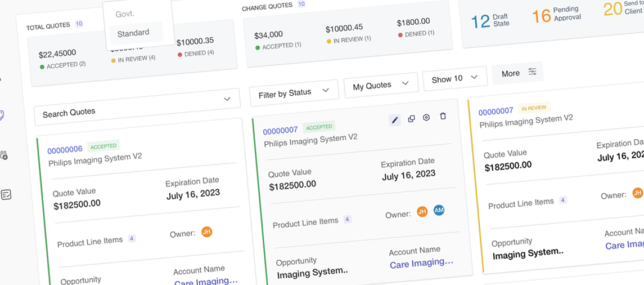
Task: Click July 16, 2023 on quote 00000006
Action: (x=193, y=194)
